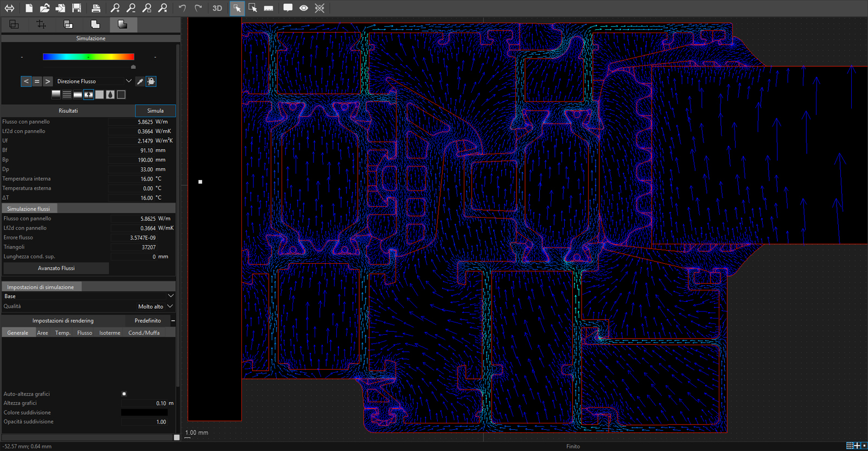Select the ruler measurement tool
This screenshot has width=868, height=451.
click(x=269, y=8)
